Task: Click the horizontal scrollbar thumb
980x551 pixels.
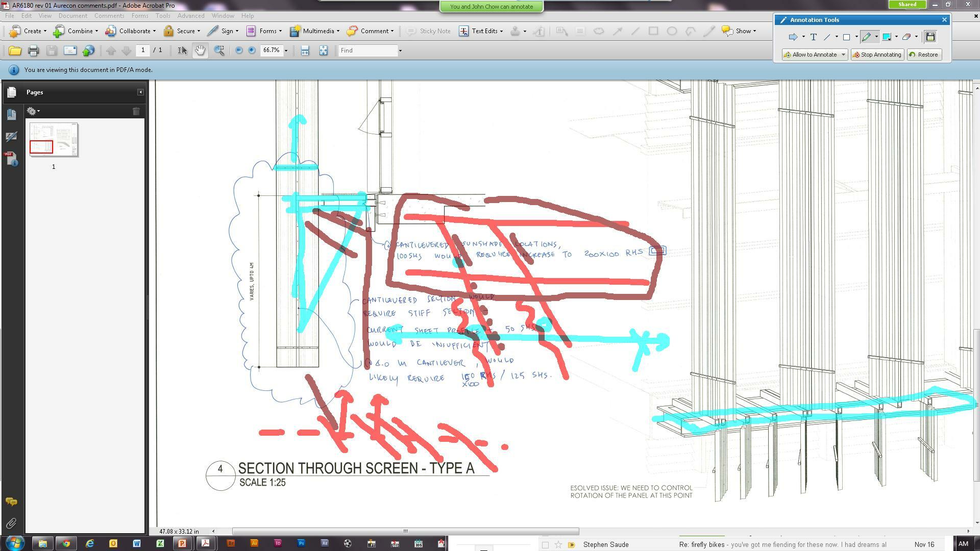Action: tap(405, 531)
